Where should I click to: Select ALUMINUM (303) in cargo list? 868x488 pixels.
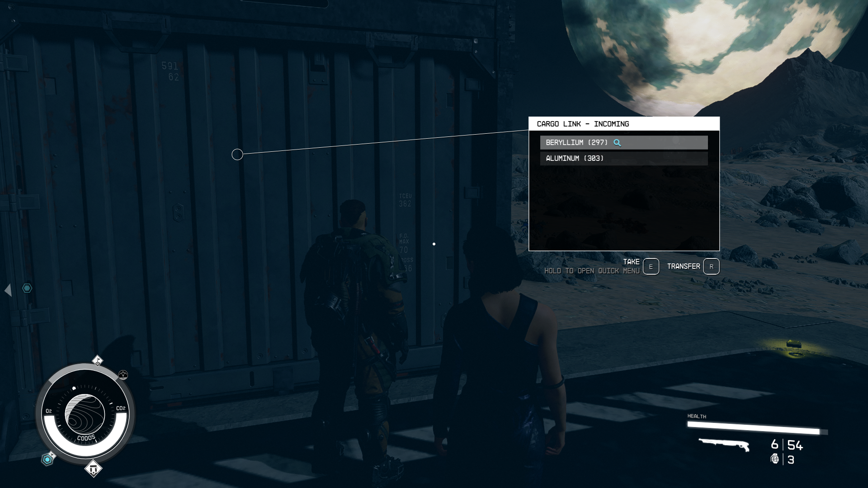coord(624,158)
